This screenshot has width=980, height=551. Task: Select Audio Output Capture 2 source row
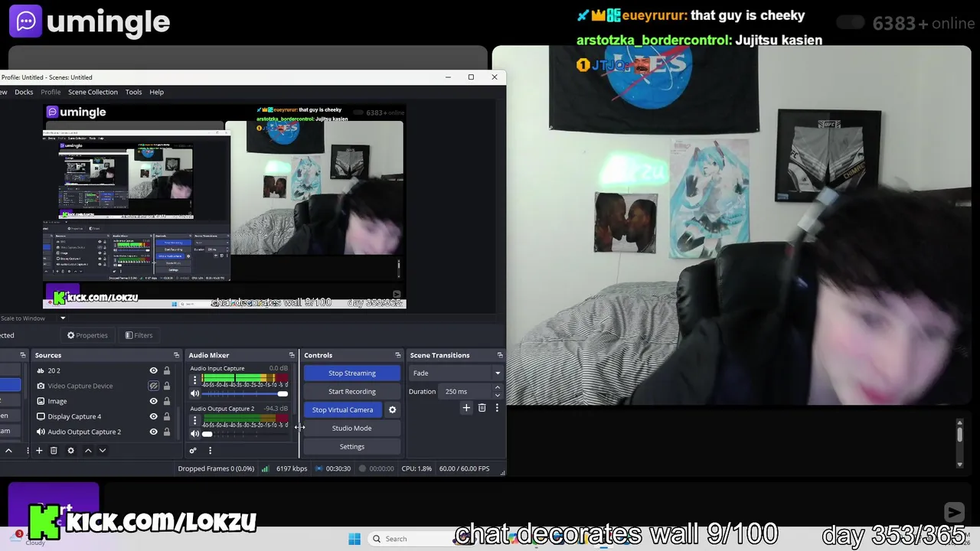pyautogui.click(x=103, y=432)
